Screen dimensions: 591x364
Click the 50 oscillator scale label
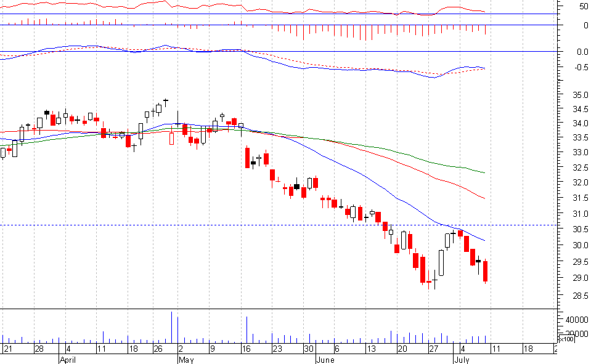point(584,6)
